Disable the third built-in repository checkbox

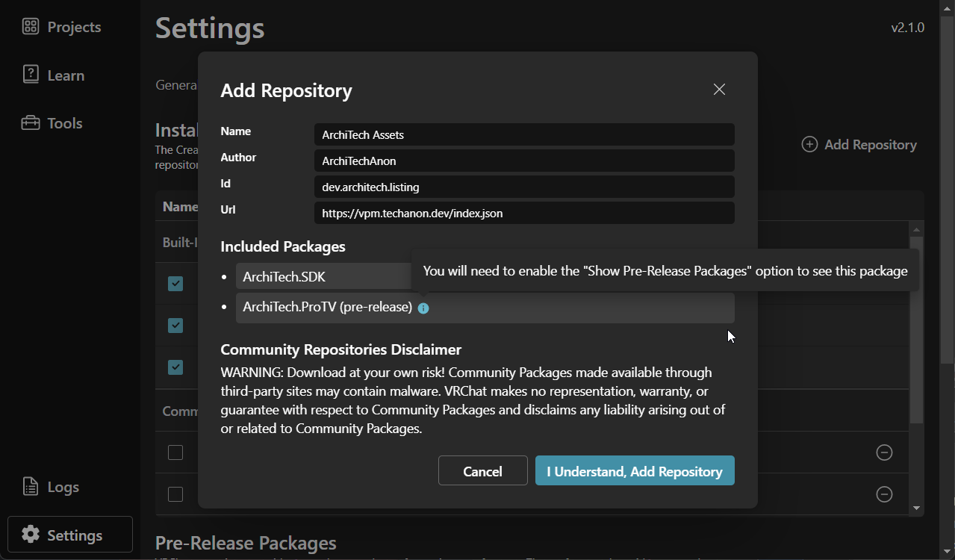tap(175, 367)
